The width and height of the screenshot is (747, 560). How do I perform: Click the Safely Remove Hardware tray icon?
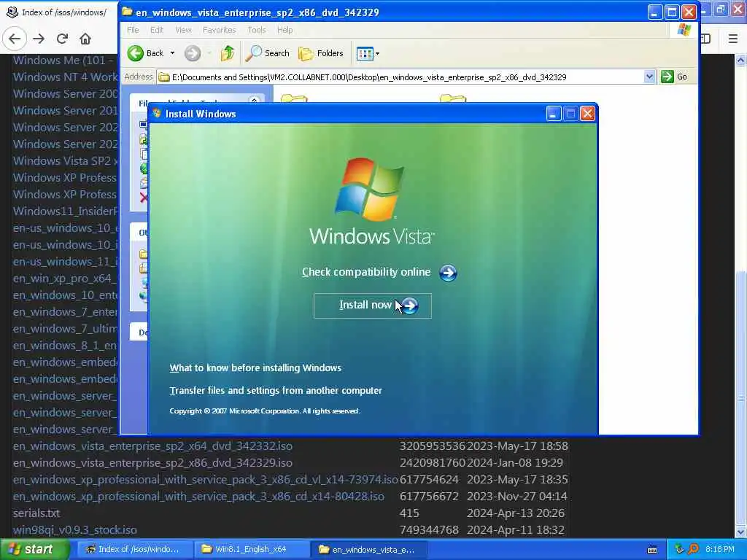(679, 549)
